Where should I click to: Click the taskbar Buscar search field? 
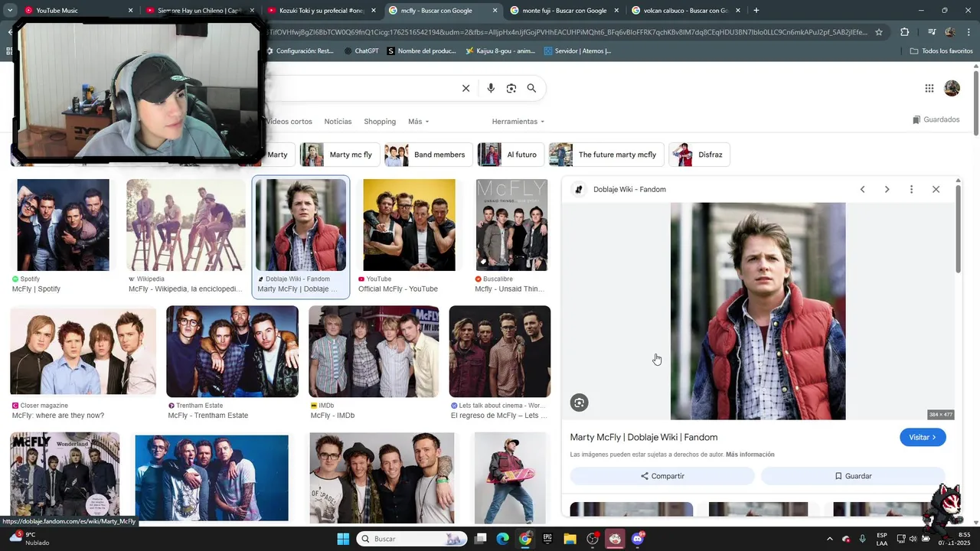click(413, 539)
